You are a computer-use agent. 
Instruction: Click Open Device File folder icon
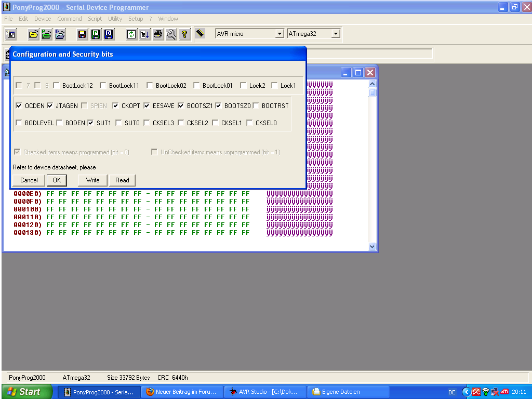33,34
